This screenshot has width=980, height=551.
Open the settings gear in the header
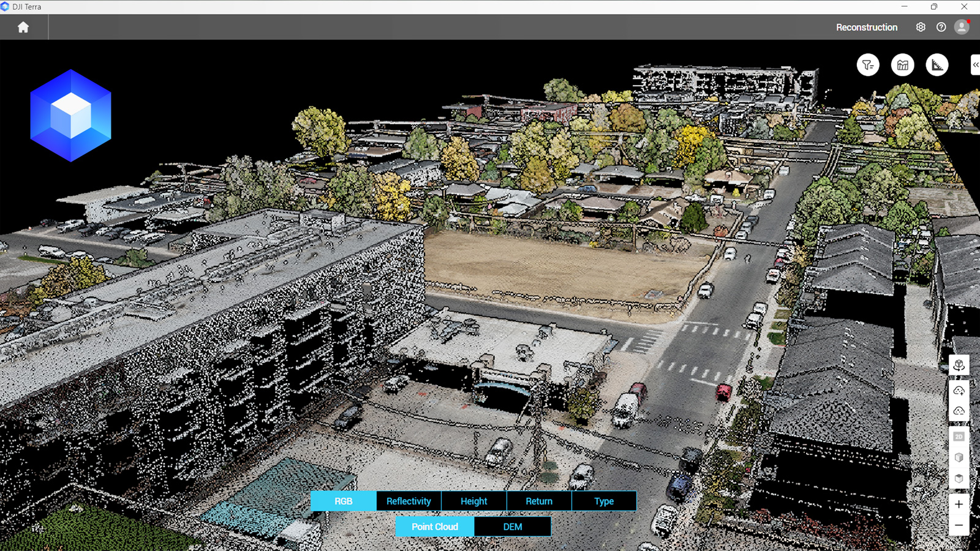pos(921,28)
